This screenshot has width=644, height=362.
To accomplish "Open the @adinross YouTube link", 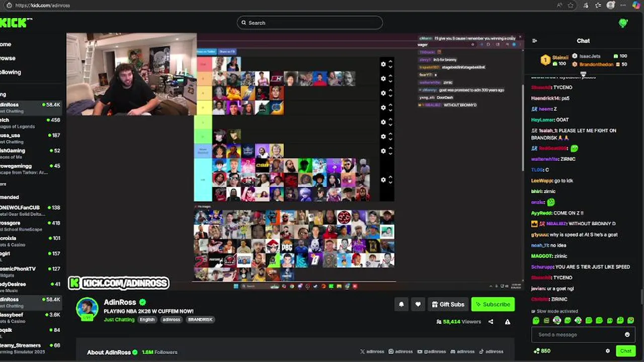I will coord(432,352).
